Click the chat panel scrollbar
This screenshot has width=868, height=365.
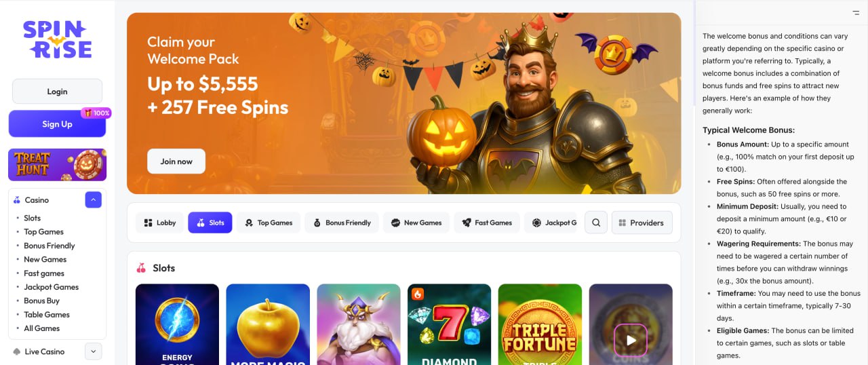(x=694, y=53)
